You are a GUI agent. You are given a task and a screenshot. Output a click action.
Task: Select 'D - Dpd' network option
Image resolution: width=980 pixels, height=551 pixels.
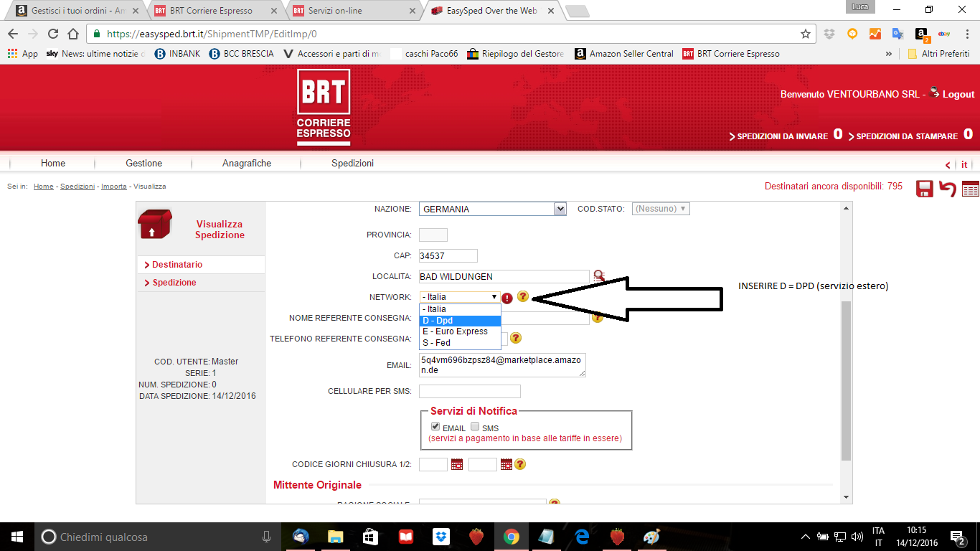point(460,321)
